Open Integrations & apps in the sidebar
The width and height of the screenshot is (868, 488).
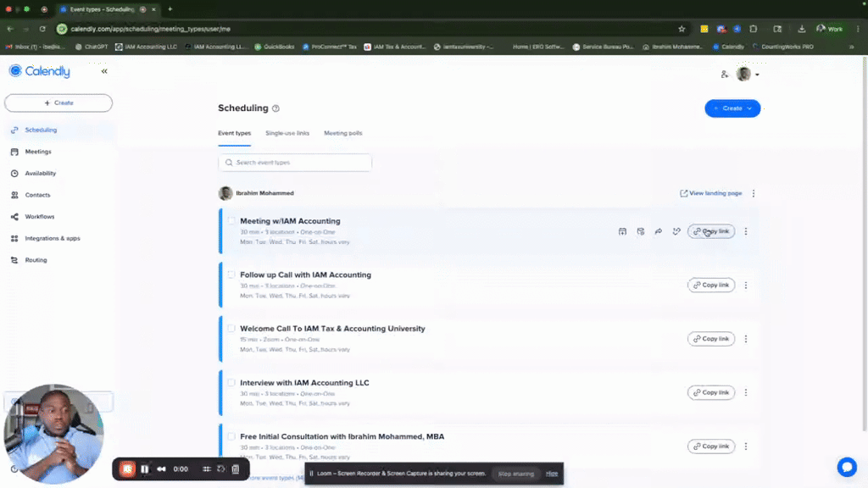52,238
